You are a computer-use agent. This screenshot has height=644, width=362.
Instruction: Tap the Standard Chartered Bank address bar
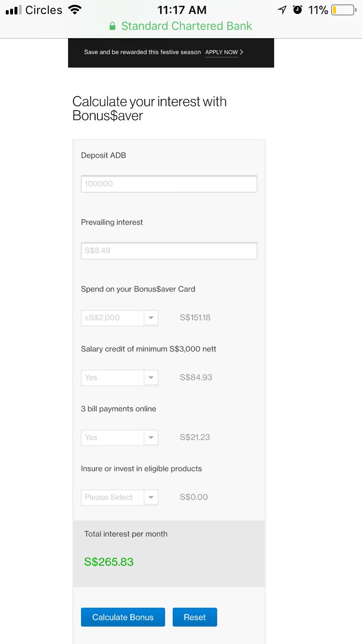[x=186, y=26]
